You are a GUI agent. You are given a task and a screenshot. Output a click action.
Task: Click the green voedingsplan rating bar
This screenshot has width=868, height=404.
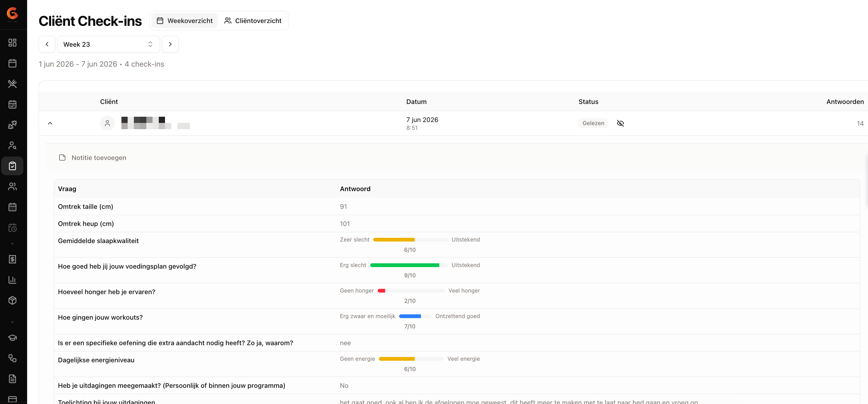[409, 265]
